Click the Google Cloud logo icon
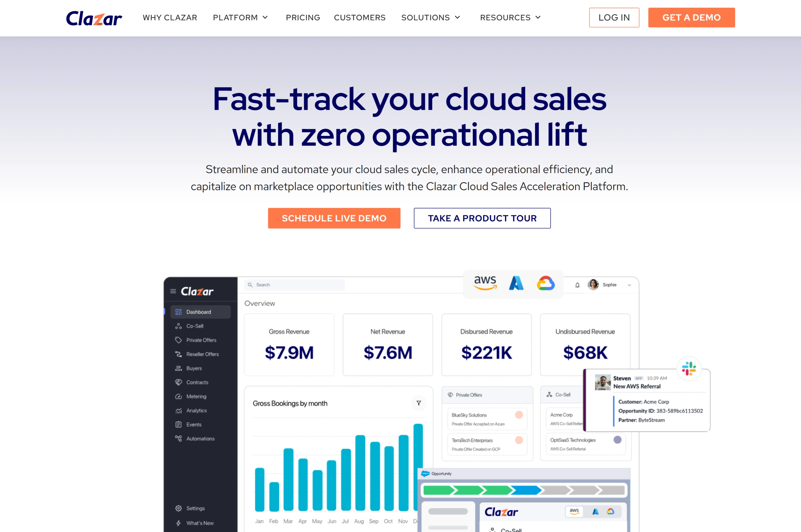 545,283
